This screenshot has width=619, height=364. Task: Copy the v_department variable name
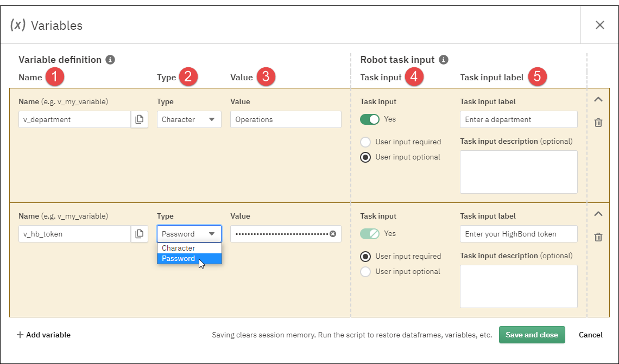coord(140,119)
